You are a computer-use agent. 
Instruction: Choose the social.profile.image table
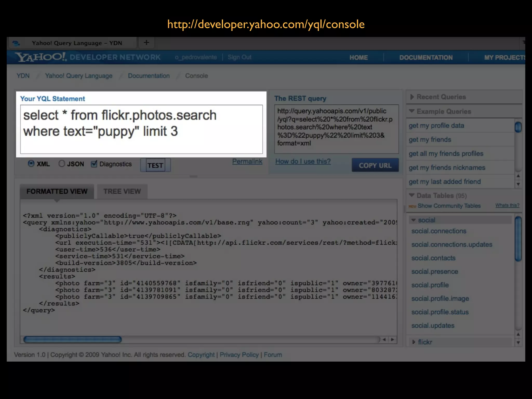pyautogui.click(x=440, y=298)
